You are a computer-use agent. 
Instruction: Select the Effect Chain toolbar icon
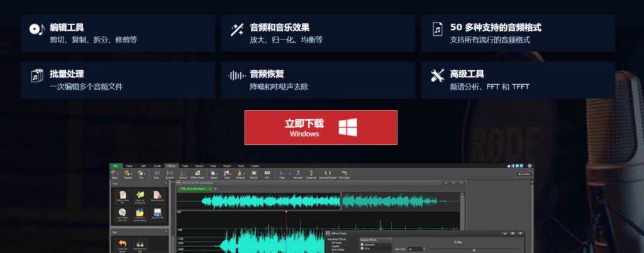click(197, 174)
